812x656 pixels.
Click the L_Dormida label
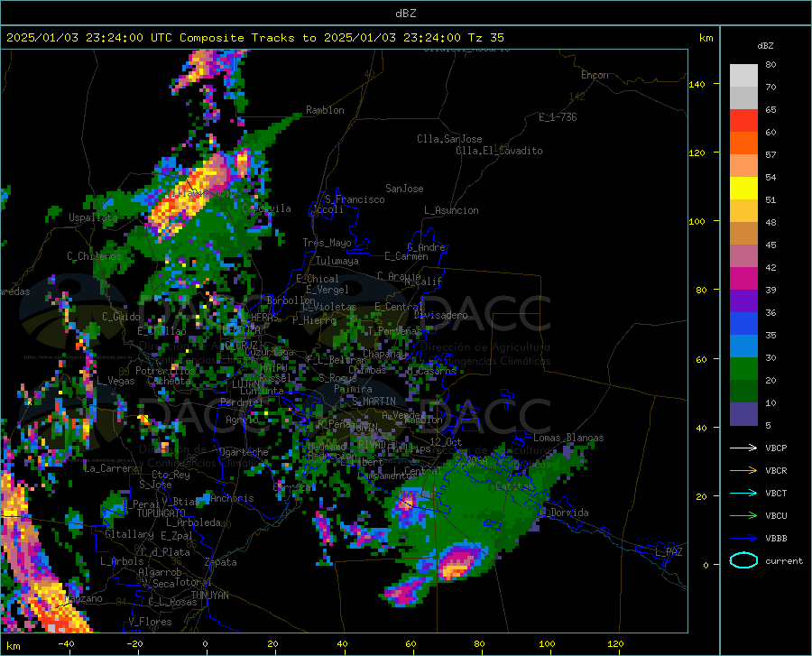[563, 513]
